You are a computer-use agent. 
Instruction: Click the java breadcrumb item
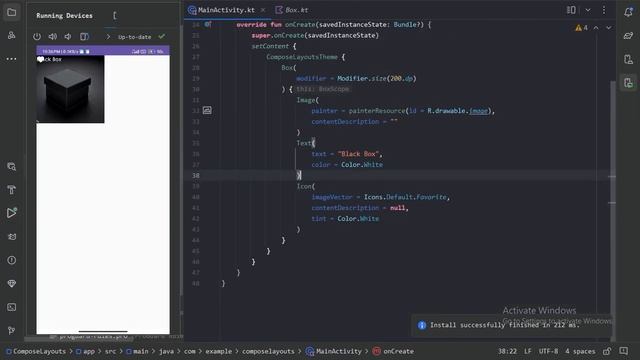(x=166, y=351)
